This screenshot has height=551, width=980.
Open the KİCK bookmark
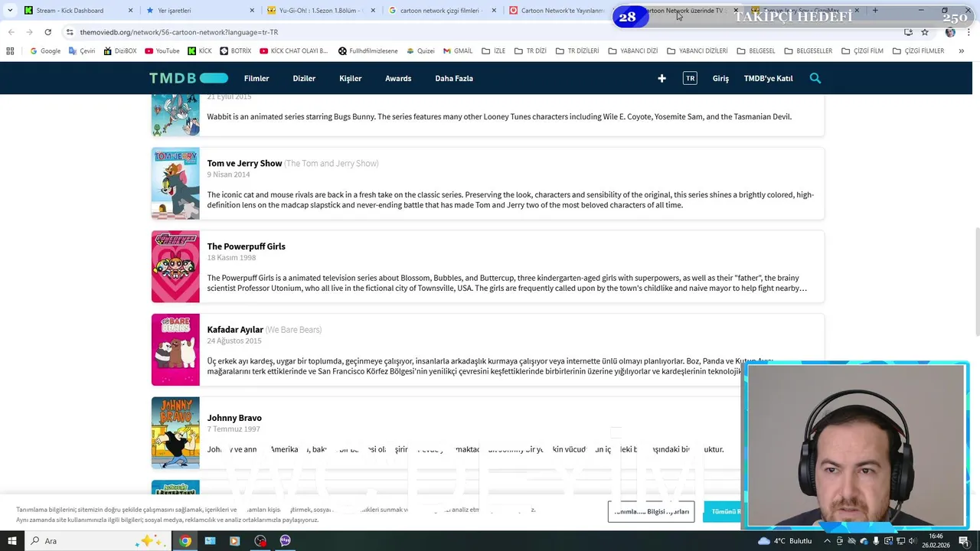coord(200,51)
